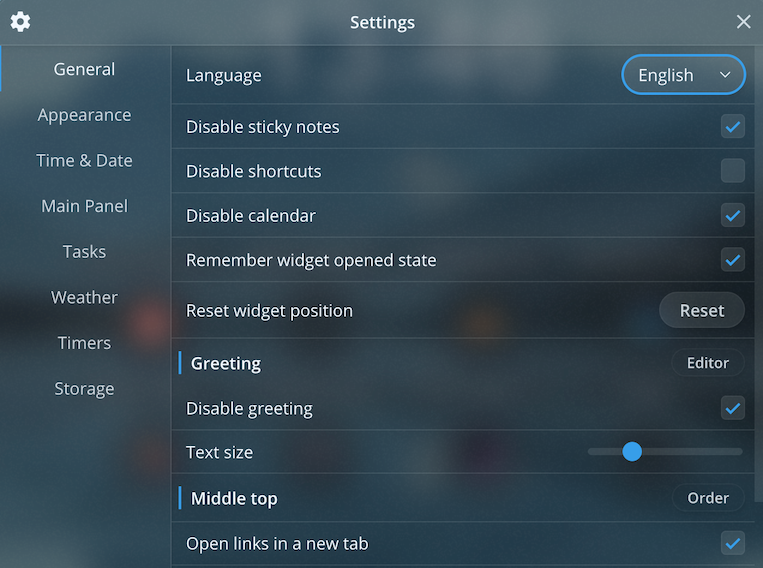The image size is (763, 568).
Task: Switch to the Tasks tab
Action: 84,252
